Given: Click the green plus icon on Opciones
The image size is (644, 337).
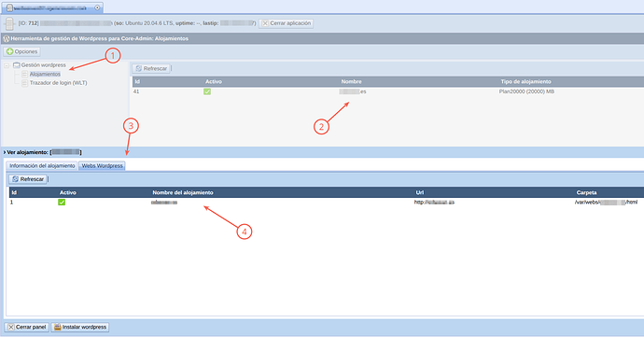Looking at the screenshot, I should pos(10,51).
